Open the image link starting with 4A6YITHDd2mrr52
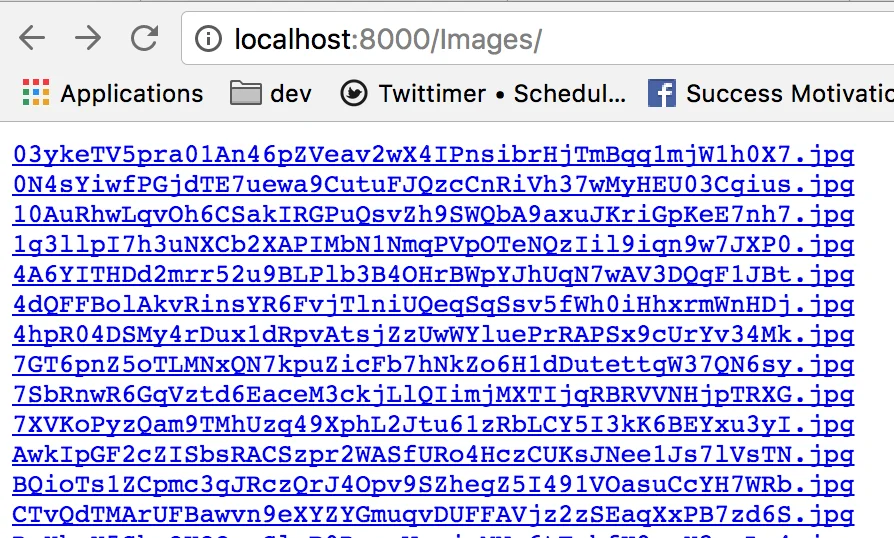Screen dimensions: 894x538 click(433, 275)
